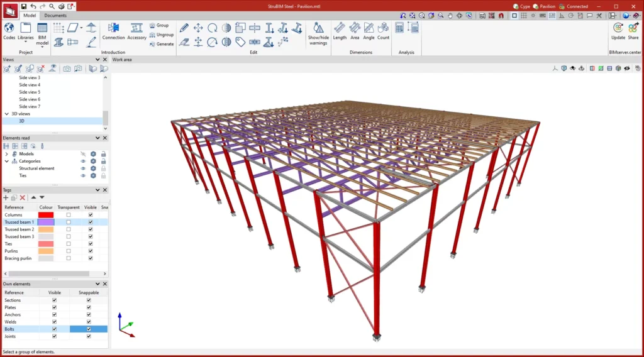The image size is (644, 357).
Task: Expand the Models tree node
Action: (7, 154)
